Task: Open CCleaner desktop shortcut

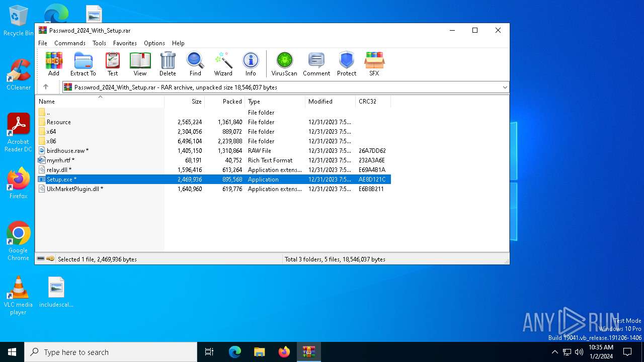Action: pyautogui.click(x=19, y=74)
